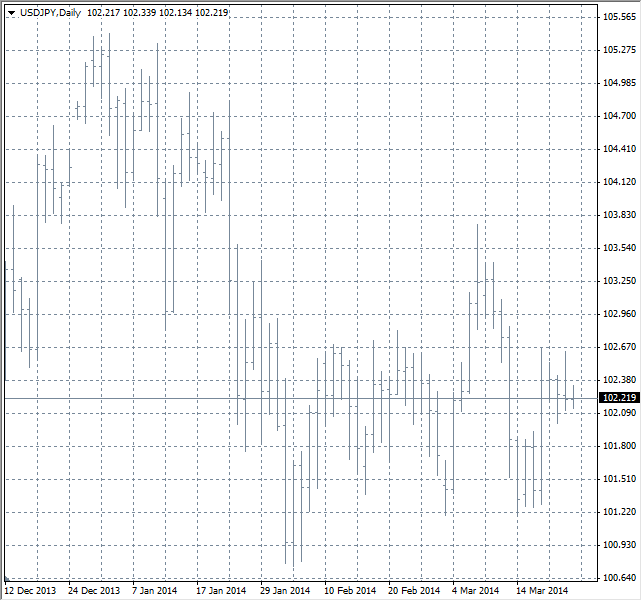Select the 12 Dec 2013 date label
Screen dimensions: 642x601
pyautogui.click(x=31, y=591)
